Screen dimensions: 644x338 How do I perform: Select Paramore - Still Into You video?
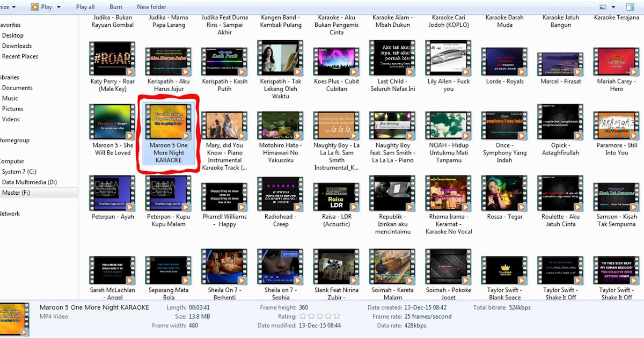(x=616, y=134)
